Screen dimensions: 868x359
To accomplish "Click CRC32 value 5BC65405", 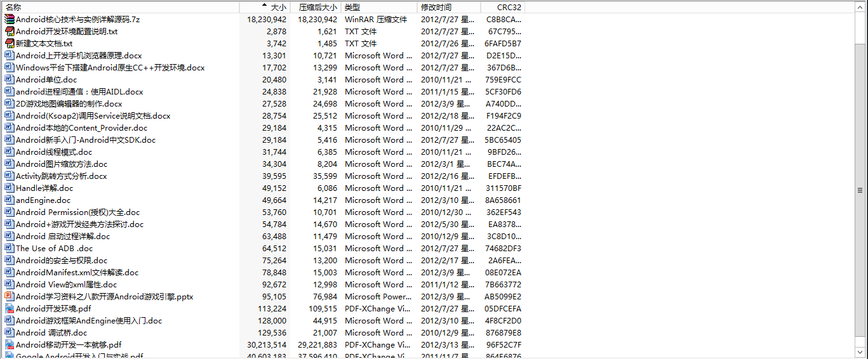I will (503, 140).
